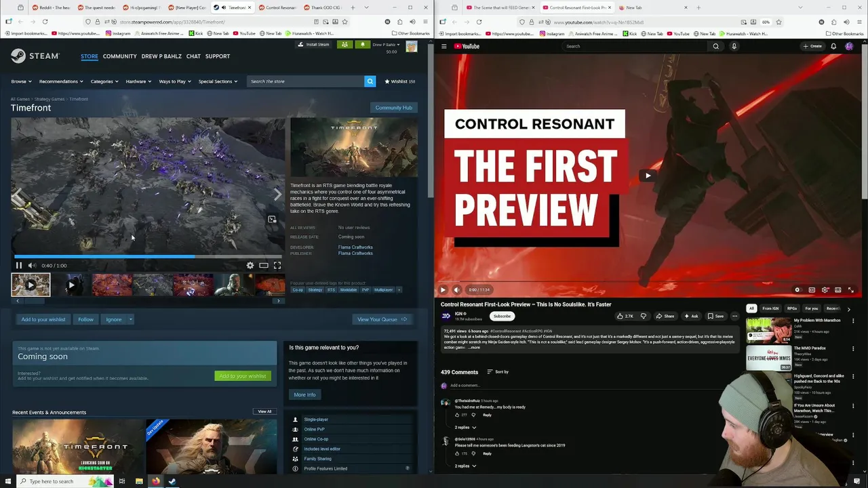This screenshot has height=488, width=868.
Task: Expand Categories dropdown on Steam
Action: (104, 81)
